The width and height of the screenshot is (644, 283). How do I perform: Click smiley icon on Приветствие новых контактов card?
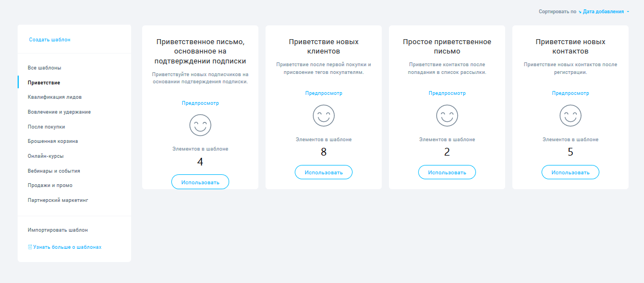point(571,116)
